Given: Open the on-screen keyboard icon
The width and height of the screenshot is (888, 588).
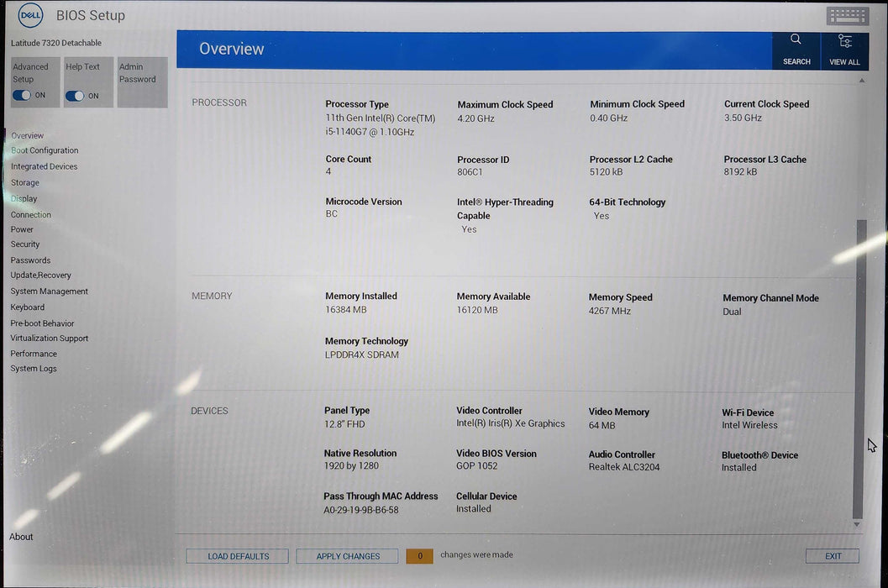Looking at the screenshot, I should [847, 16].
